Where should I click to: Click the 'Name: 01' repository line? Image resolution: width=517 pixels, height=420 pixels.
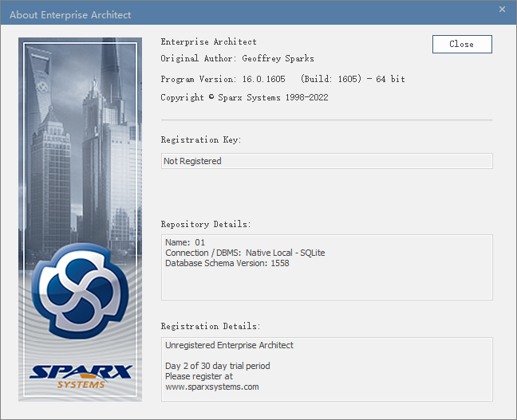click(x=185, y=242)
